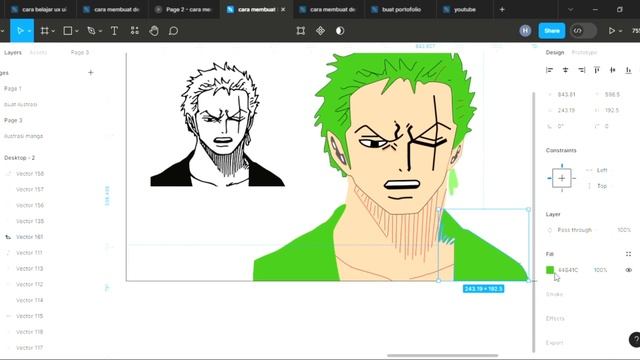Switch to the Prototype tab
The width and height of the screenshot is (640, 360).
(584, 53)
